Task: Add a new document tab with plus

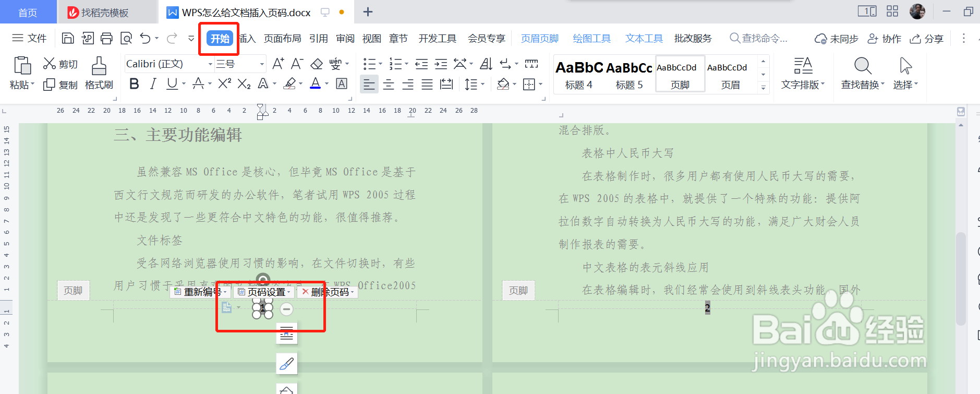Action: 368,12
